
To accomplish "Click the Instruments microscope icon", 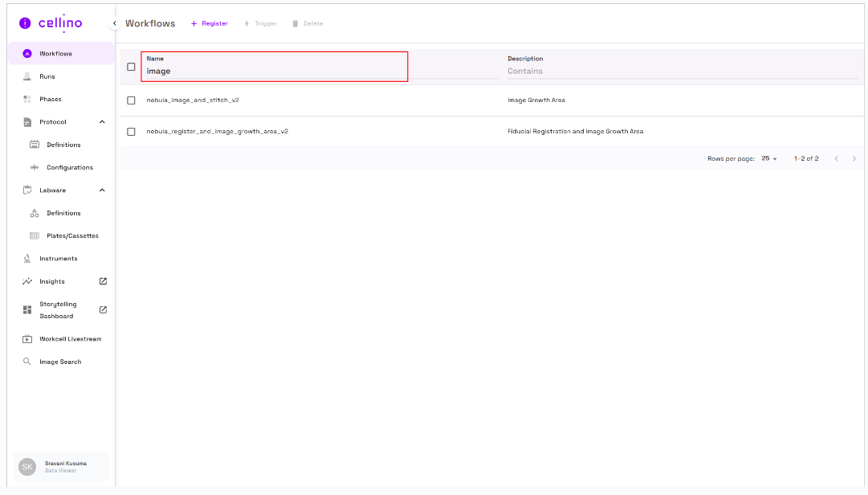I will coord(26,259).
